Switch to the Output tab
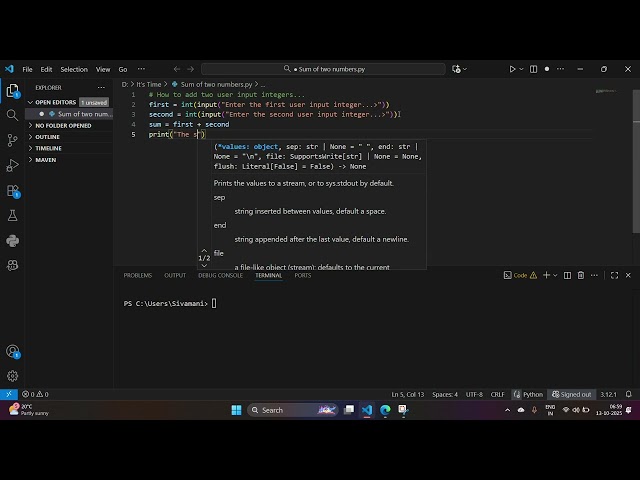 coord(175,276)
